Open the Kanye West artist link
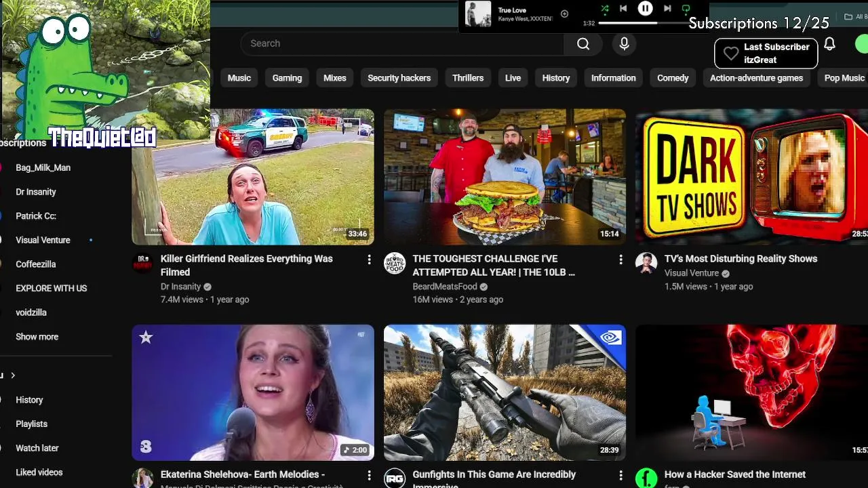868x488 pixels. (x=513, y=19)
